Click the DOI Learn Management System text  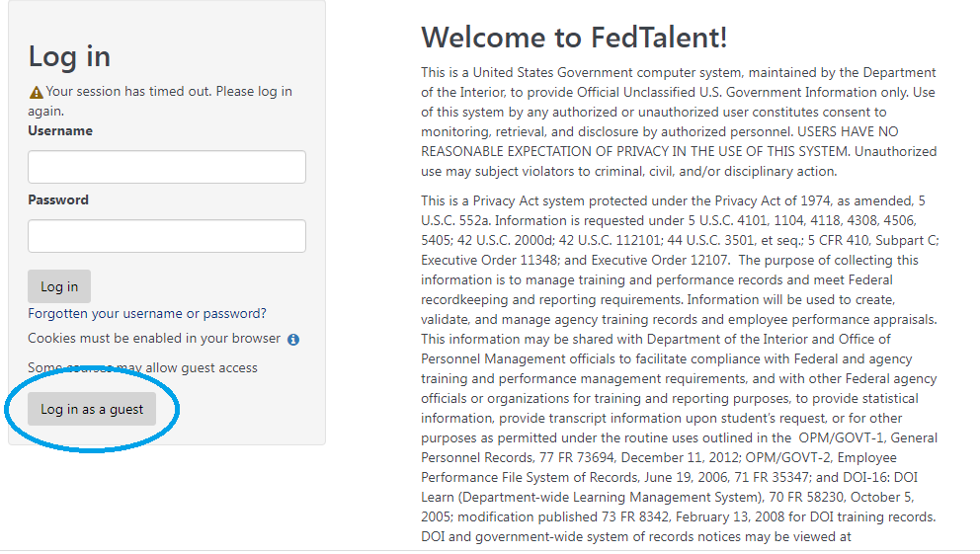click(x=669, y=487)
